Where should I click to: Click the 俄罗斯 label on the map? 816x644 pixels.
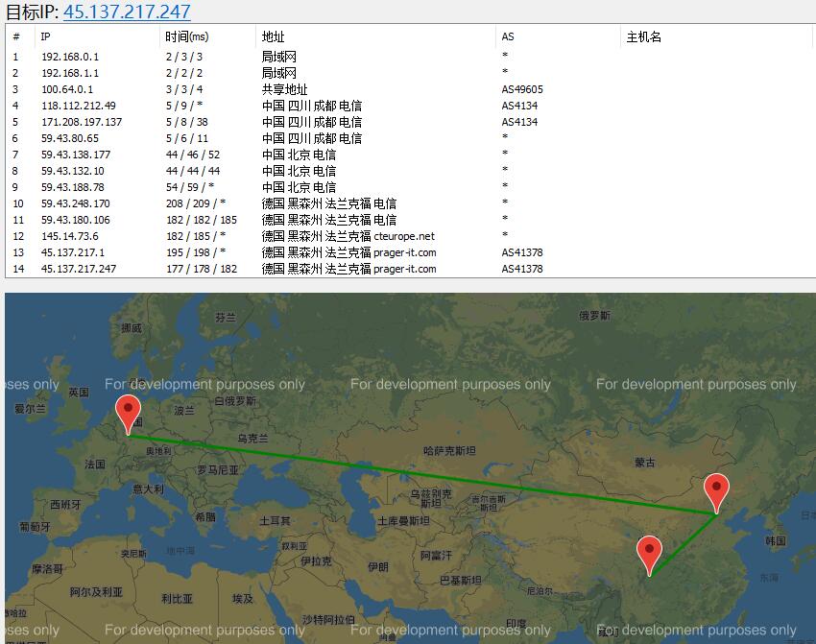595,315
